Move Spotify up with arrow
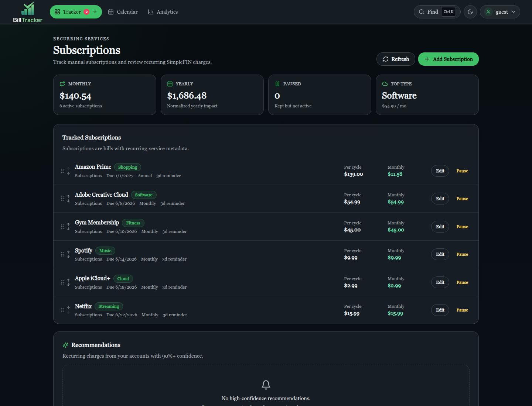Viewport: 532px width, 406px height. point(68,252)
